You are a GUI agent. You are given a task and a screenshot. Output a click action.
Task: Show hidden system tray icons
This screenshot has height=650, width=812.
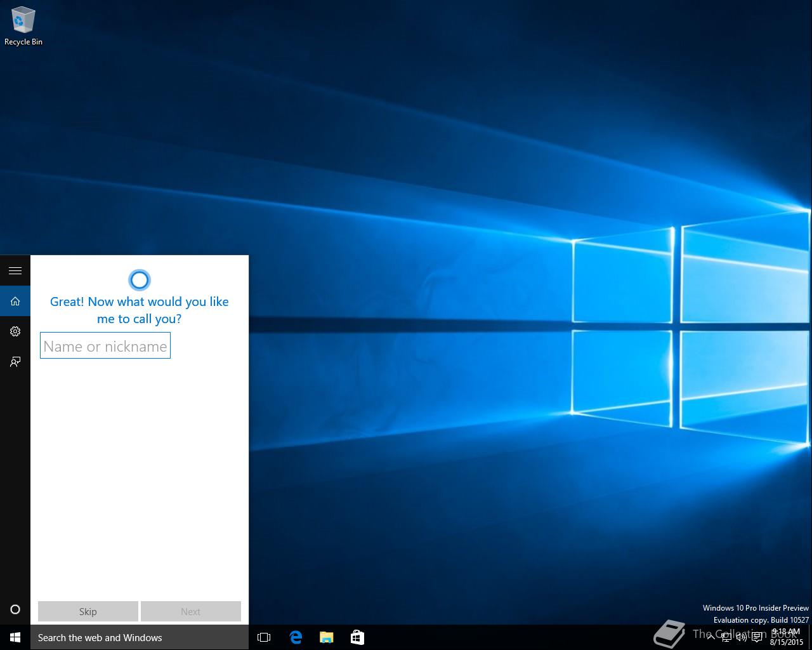710,637
